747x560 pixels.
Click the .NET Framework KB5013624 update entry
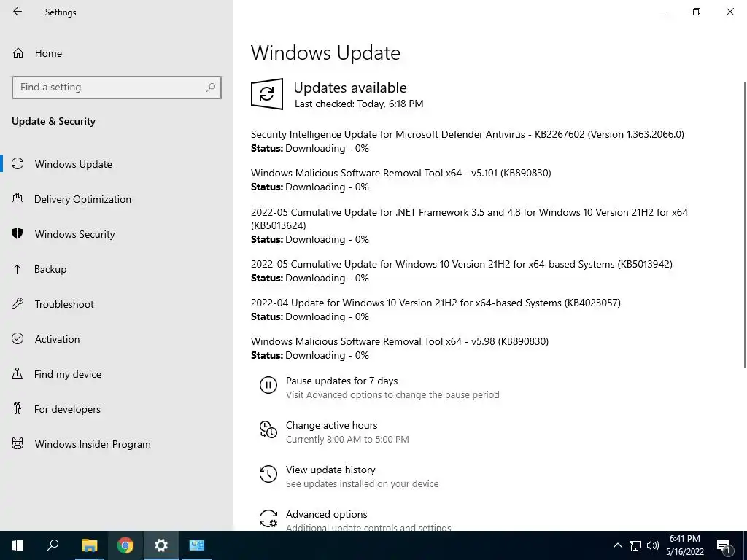coord(469,219)
